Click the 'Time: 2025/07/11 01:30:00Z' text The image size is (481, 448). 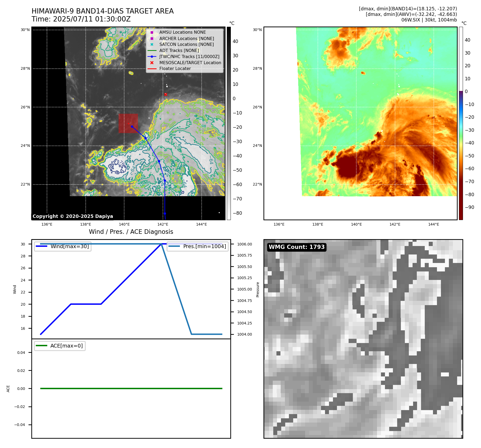(x=81, y=19)
